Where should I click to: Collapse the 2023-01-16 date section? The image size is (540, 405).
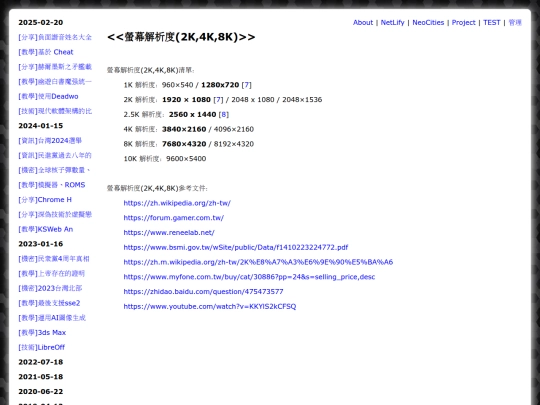point(41,244)
